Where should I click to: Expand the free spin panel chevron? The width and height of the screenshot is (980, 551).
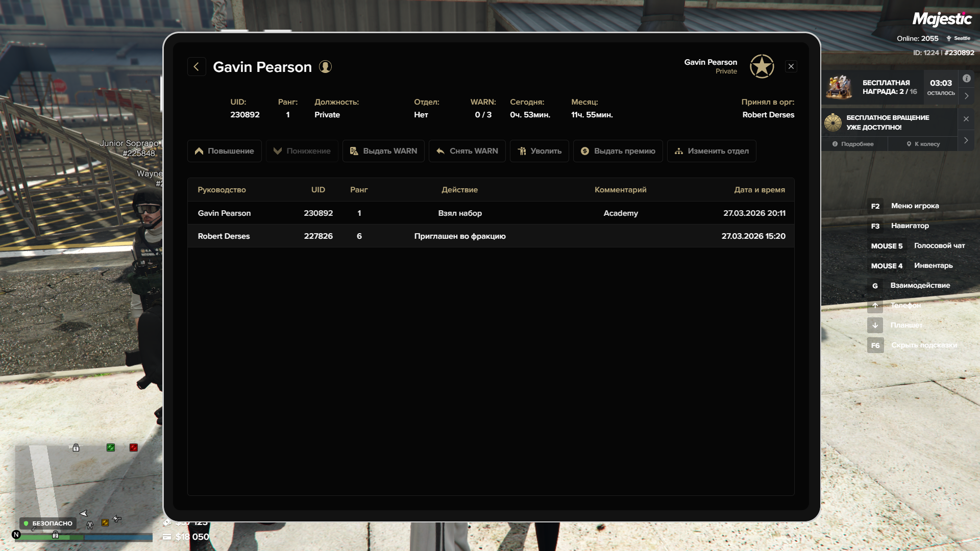click(x=966, y=140)
